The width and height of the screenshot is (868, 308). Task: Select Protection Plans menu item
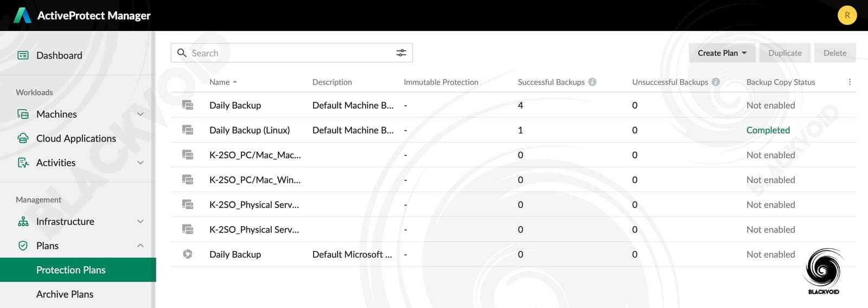(x=78, y=270)
